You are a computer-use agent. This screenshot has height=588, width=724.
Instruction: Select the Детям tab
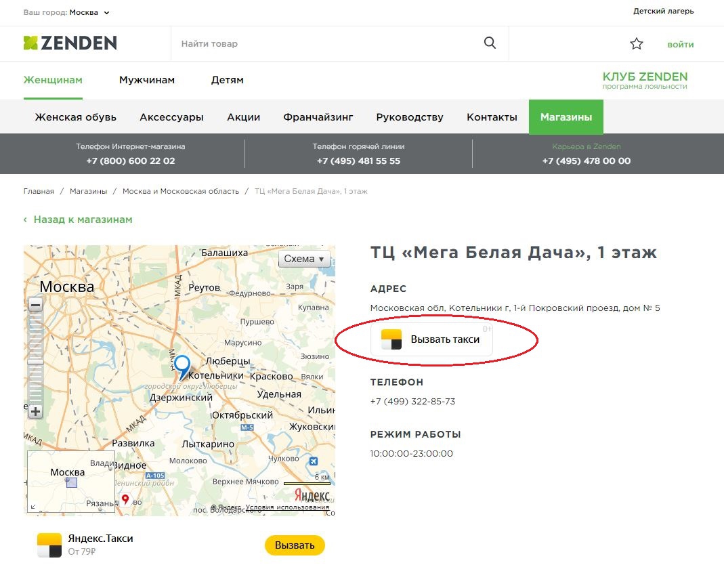227,80
